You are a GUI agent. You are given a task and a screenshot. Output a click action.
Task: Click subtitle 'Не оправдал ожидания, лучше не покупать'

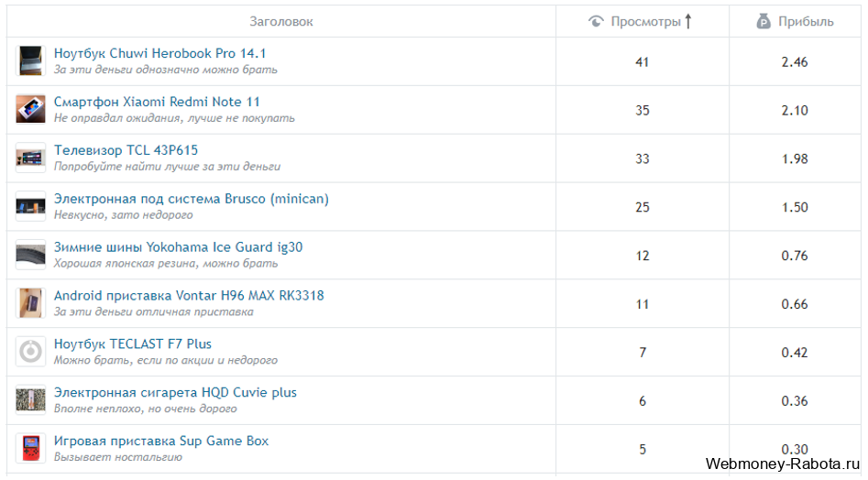(x=174, y=118)
